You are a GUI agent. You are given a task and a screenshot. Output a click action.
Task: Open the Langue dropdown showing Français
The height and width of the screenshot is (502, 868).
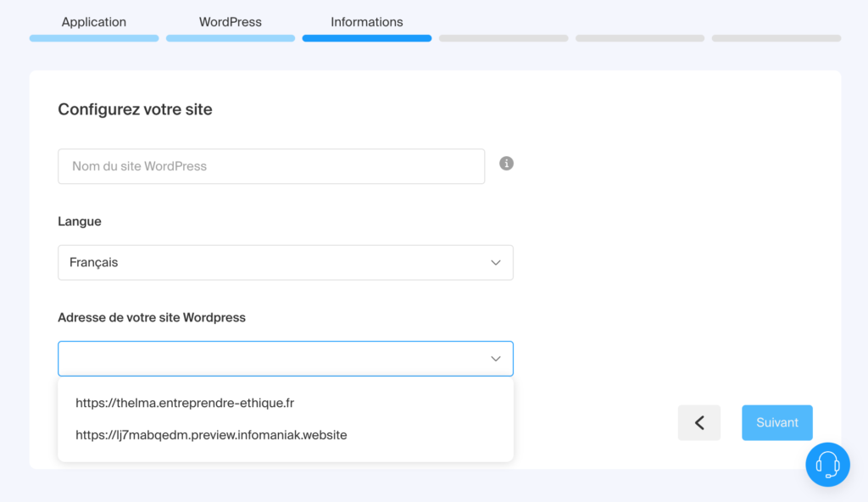(x=286, y=263)
